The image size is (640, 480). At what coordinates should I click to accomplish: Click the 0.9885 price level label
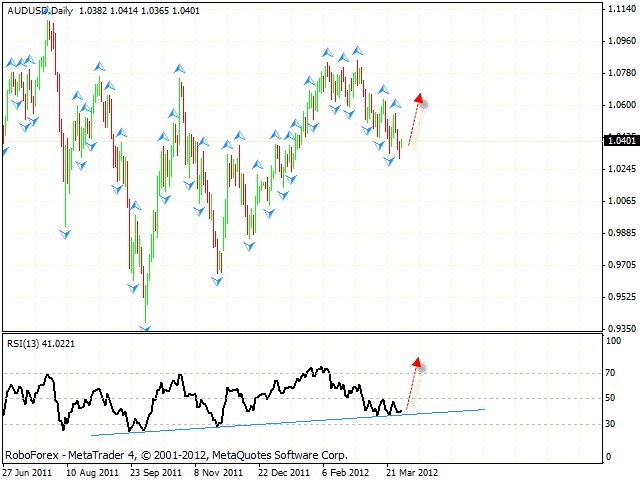pos(622,233)
